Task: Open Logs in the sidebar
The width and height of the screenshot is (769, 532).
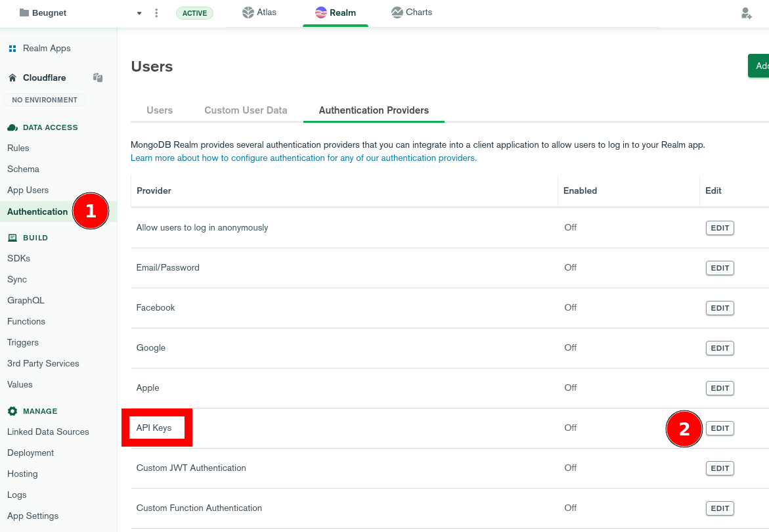Action: tap(16, 495)
